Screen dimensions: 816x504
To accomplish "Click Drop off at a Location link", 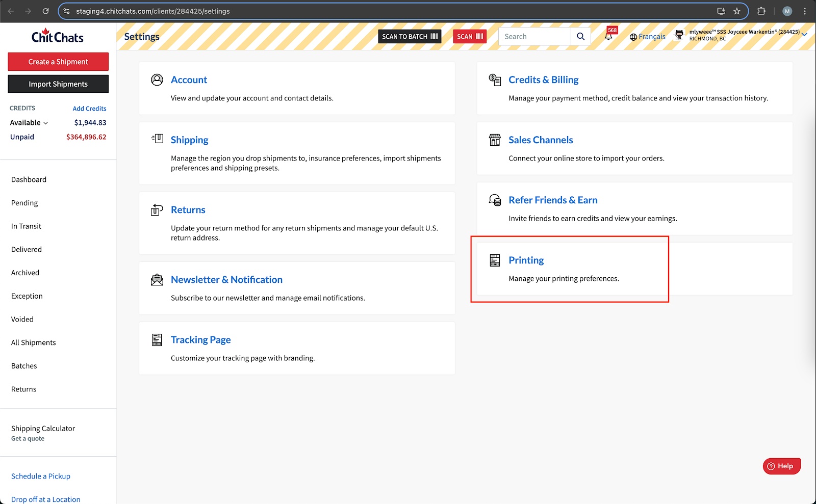I will click(46, 499).
